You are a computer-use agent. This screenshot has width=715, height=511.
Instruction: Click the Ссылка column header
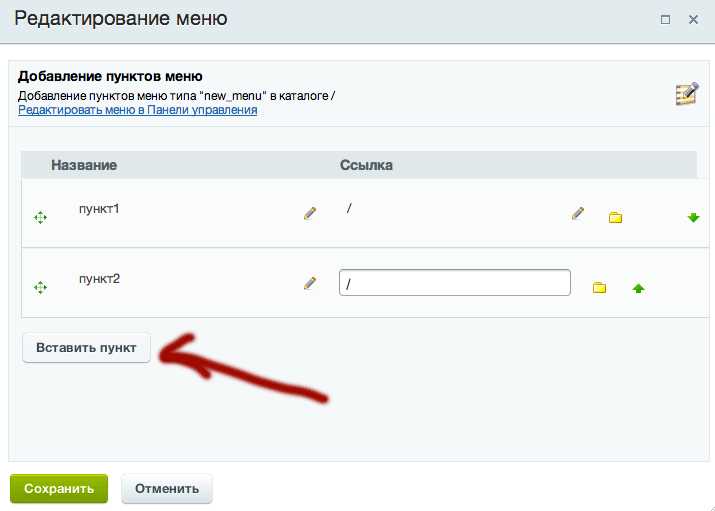tap(366, 165)
